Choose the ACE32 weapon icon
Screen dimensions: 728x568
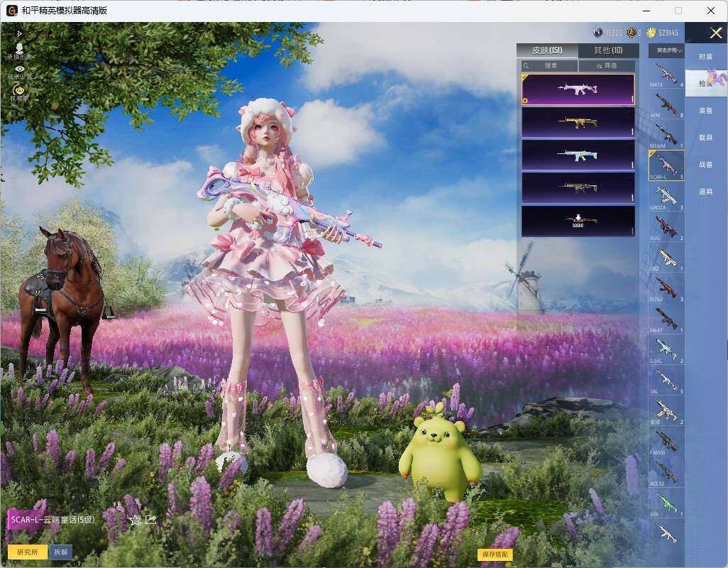click(666, 472)
